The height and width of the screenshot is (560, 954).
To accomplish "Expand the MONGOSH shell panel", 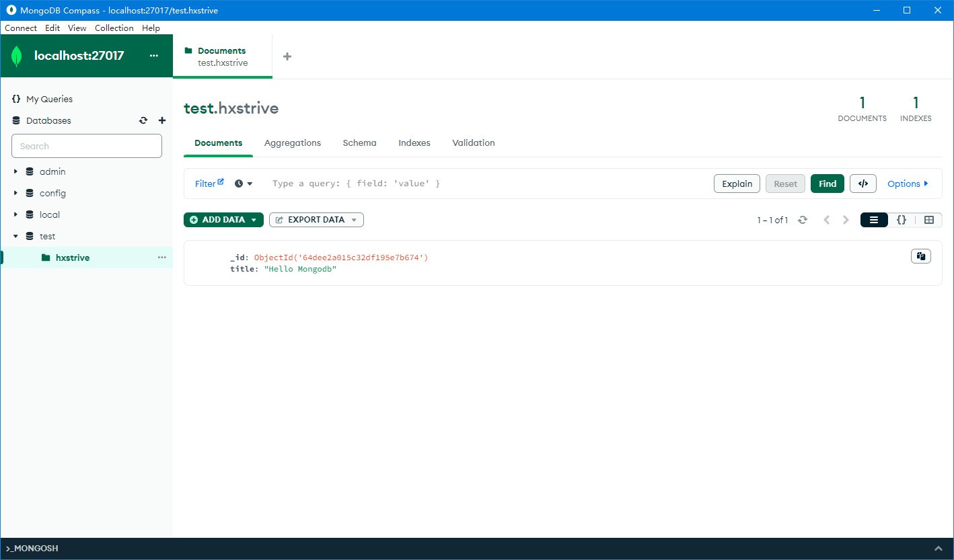I will [939, 549].
